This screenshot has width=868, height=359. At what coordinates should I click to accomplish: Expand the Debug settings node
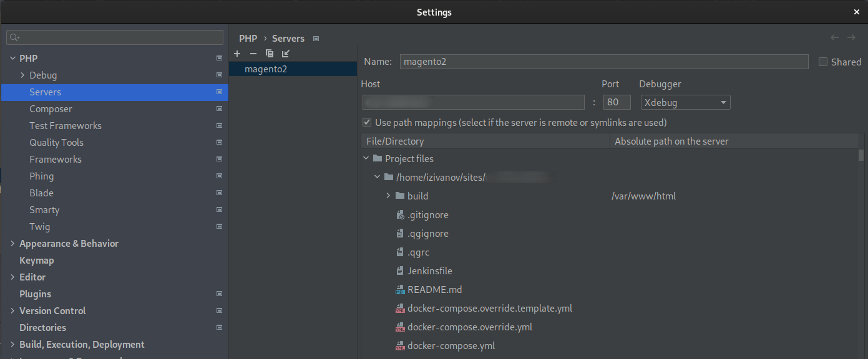23,75
